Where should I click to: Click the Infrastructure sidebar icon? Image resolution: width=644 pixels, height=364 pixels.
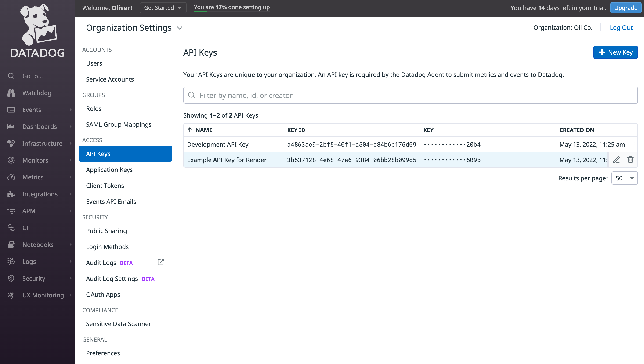[11, 143]
